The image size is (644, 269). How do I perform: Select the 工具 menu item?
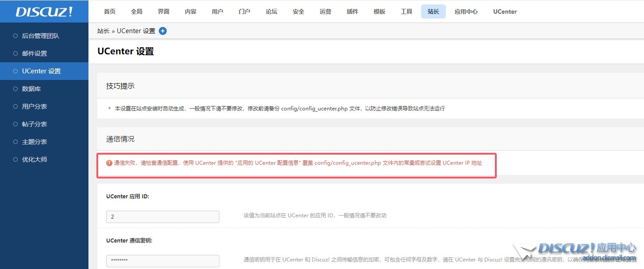point(406,11)
